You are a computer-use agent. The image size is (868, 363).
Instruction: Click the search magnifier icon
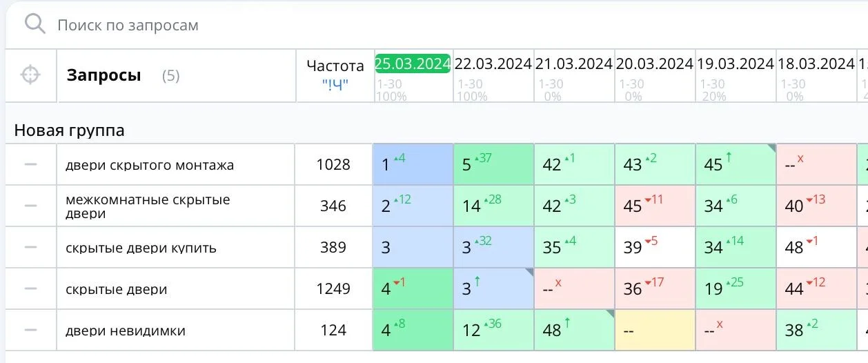pyautogui.click(x=34, y=24)
